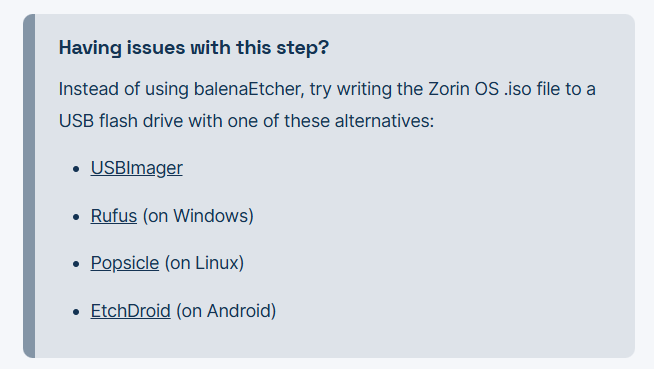Click the "(on Linux)" text
Screen dimensions: 654x369
204,264
